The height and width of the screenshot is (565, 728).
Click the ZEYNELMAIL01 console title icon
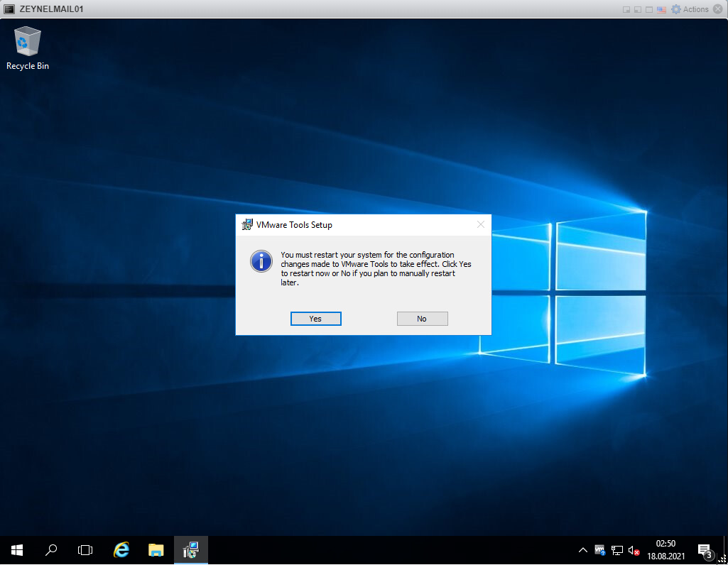coord(9,9)
